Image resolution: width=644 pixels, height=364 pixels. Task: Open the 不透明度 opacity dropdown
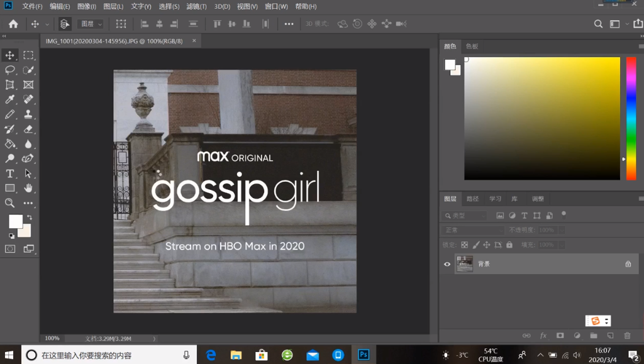[x=562, y=230]
